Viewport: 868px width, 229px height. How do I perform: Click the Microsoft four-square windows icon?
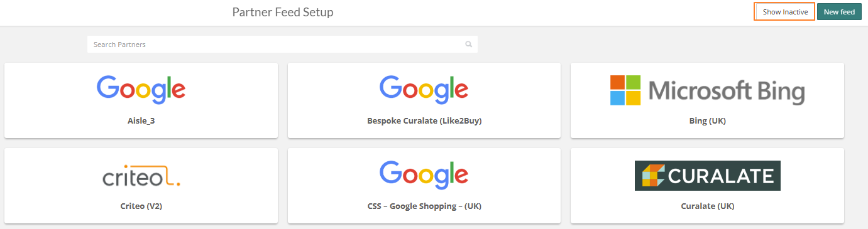(625, 90)
